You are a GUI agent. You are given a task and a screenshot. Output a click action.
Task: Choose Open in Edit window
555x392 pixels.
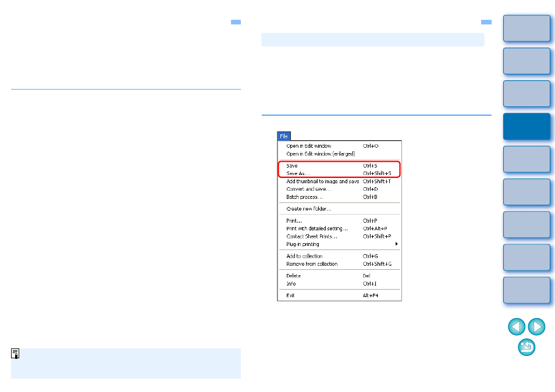tap(339, 146)
